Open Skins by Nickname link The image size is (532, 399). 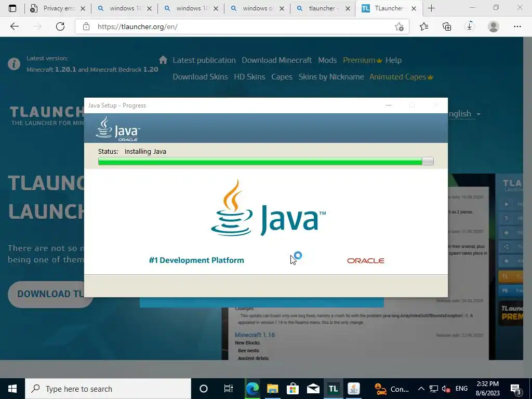tap(331, 77)
